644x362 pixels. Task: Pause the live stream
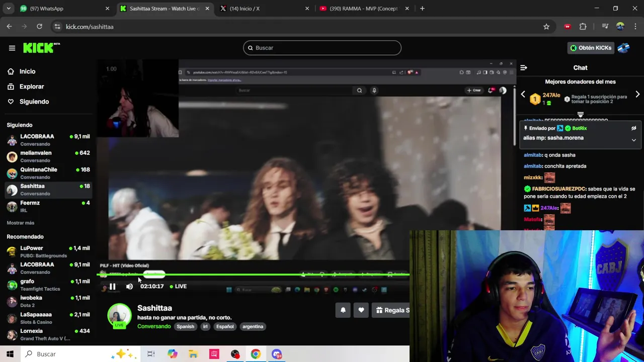pos(113,287)
